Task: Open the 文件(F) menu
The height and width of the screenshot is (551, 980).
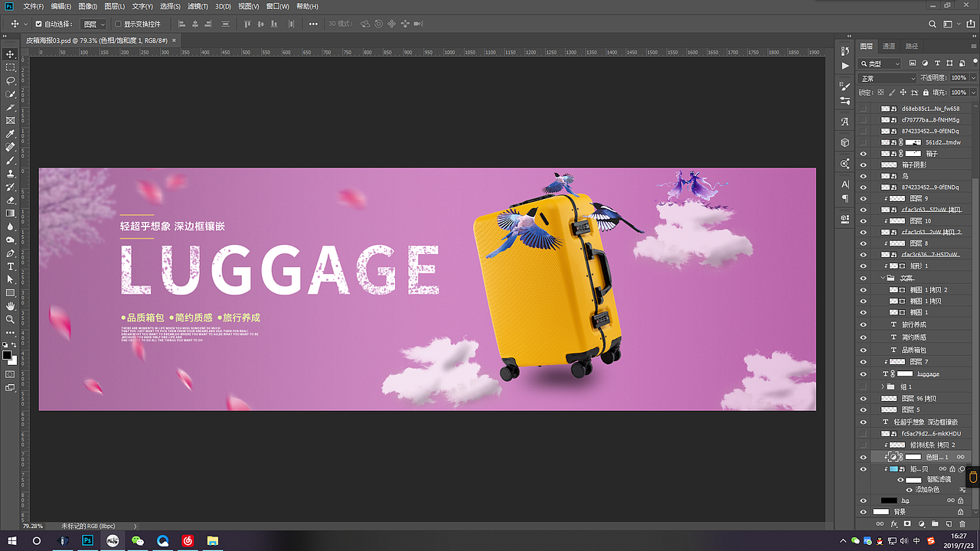Action: click(x=34, y=6)
